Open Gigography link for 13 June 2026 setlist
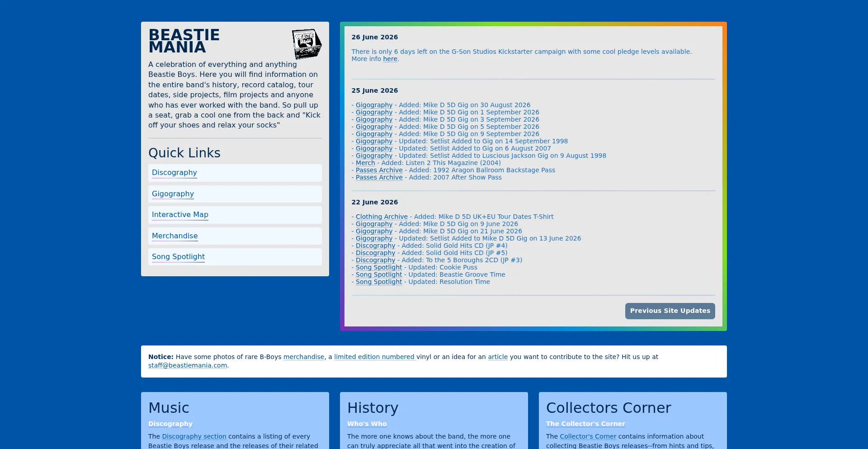868x449 pixels. pyautogui.click(x=374, y=239)
